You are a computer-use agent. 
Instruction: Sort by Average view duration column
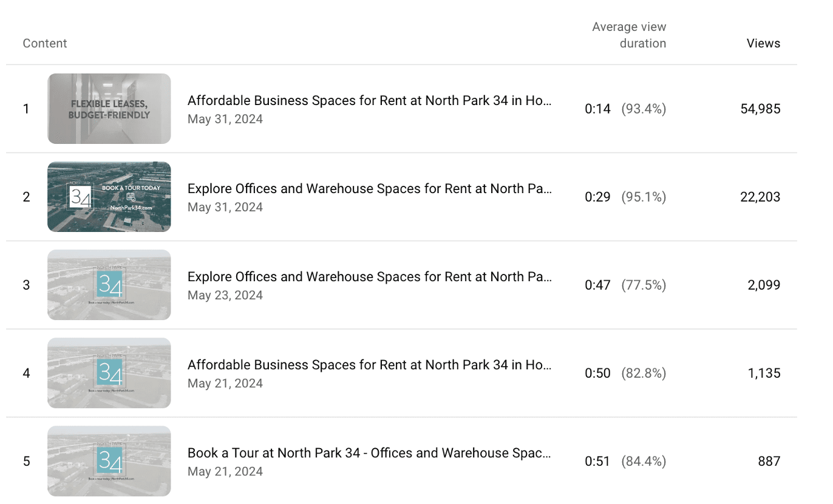click(630, 35)
